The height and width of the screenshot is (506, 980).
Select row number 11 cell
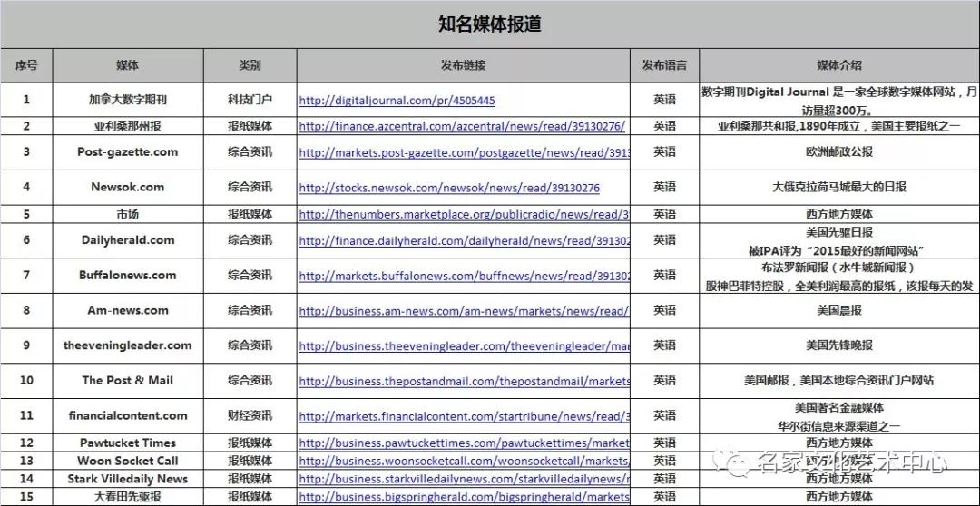(x=26, y=415)
